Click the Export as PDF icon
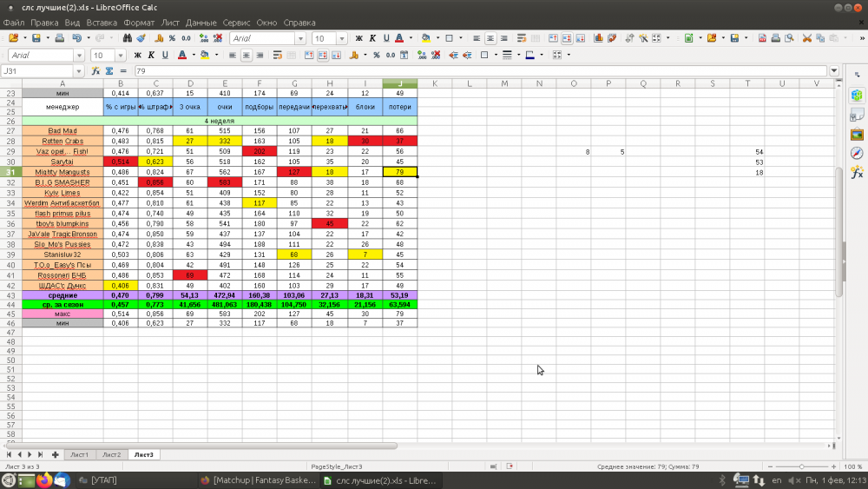This screenshot has width=868, height=489. pyautogui.click(x=762, y=38)
